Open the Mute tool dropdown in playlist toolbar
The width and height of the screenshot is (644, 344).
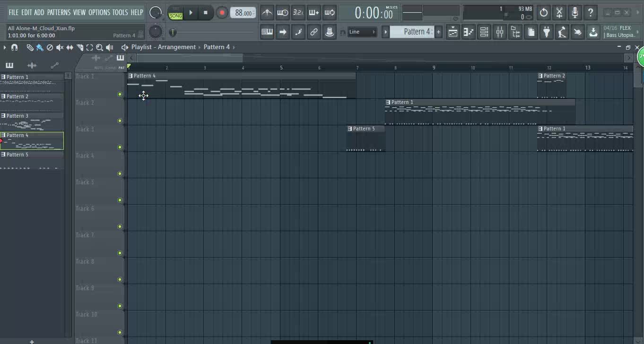click(60, 47)
